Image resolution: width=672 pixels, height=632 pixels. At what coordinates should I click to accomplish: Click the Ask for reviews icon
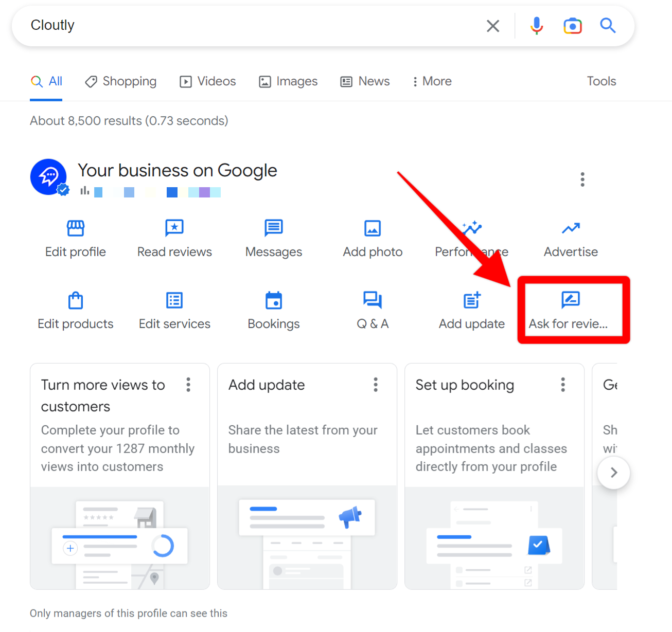(x=570, y=300)
